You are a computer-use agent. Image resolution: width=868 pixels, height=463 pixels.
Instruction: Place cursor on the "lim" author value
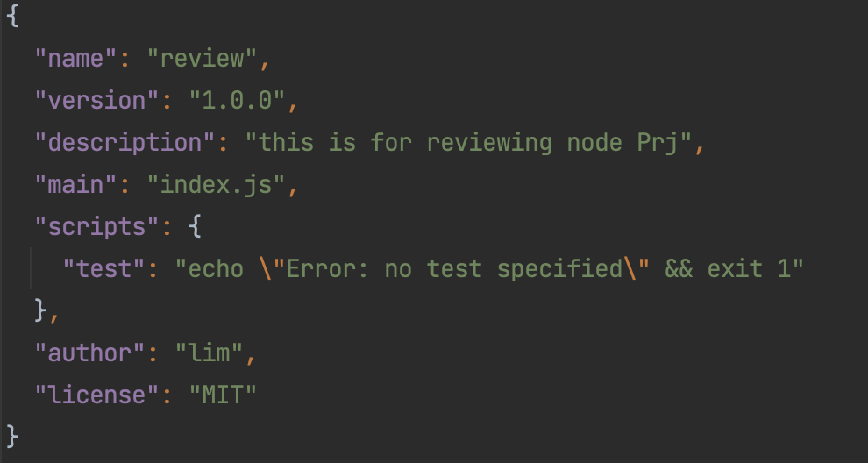209,353
